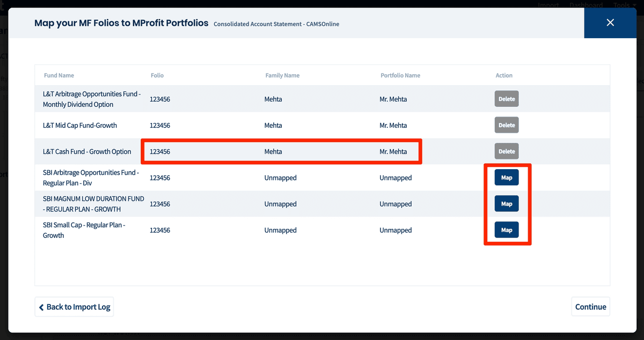Select L&T Arbitrage Opportunities Fund name

tap(92, 99)
